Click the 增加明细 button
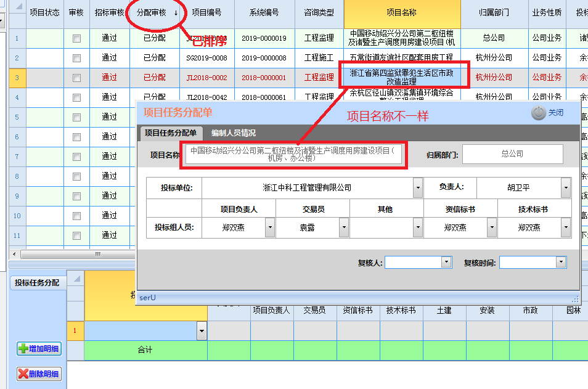The image size is (588, 389). 39,349
